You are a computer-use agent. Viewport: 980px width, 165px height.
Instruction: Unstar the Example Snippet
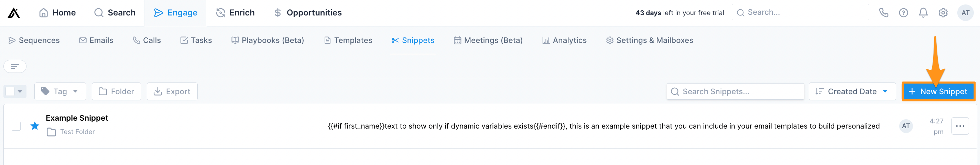pyautogui.click(x=35, y=126)
